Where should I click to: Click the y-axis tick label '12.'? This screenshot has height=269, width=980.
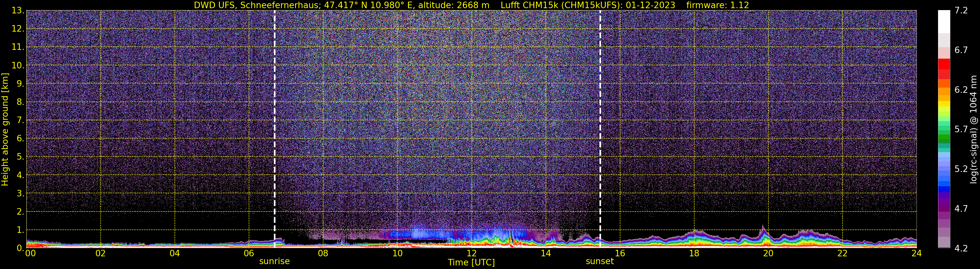click(x=18, y=29)
